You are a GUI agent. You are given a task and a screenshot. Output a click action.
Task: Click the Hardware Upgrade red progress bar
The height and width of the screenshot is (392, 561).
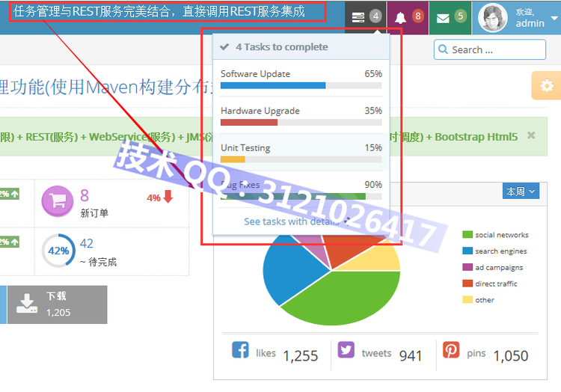pos(249,123)
